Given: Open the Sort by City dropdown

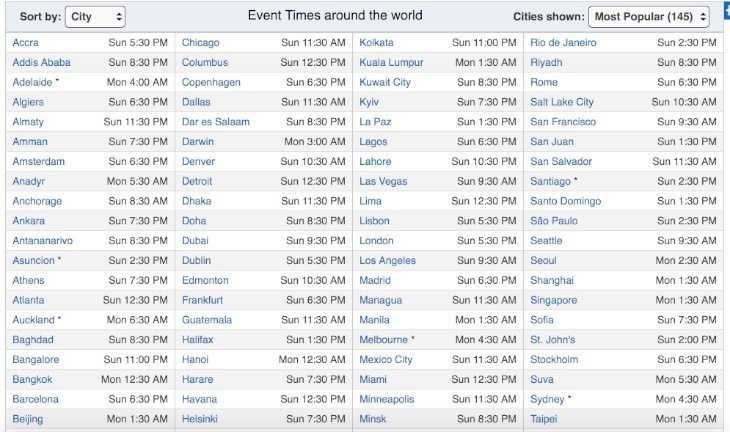Looking at the screenshot, I should 95,17.
